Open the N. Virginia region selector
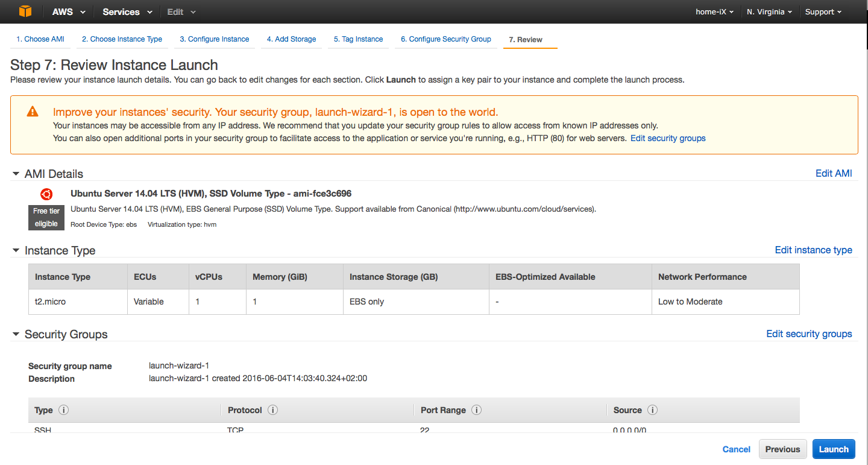The width and height of the screenshot is (868, 465). coord(769,12)
